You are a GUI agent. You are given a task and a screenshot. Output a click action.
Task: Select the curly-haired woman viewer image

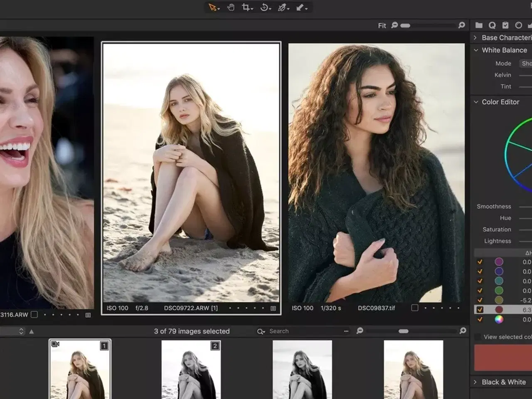pos(377,173)
